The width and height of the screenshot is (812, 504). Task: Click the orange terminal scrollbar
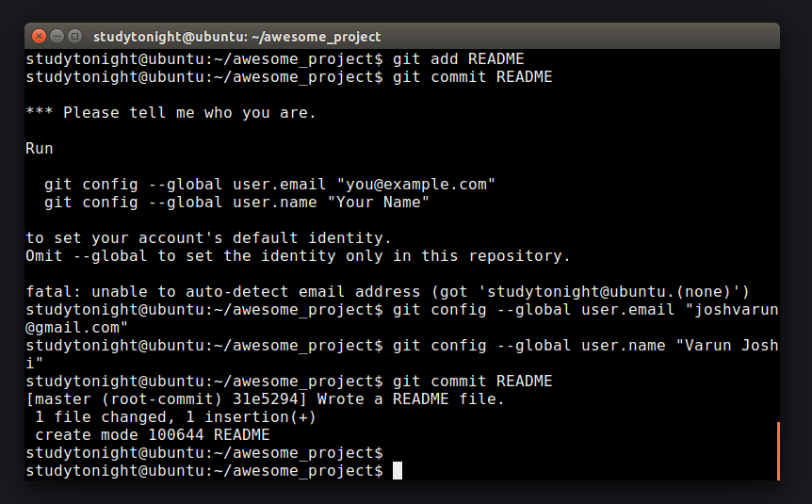[778, 451]
